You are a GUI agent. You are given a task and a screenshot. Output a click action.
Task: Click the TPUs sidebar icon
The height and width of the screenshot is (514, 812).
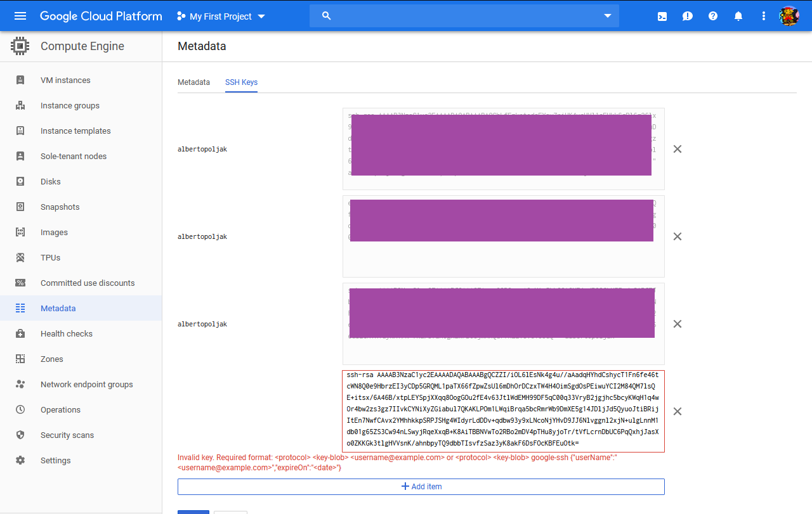click(20, 258)
